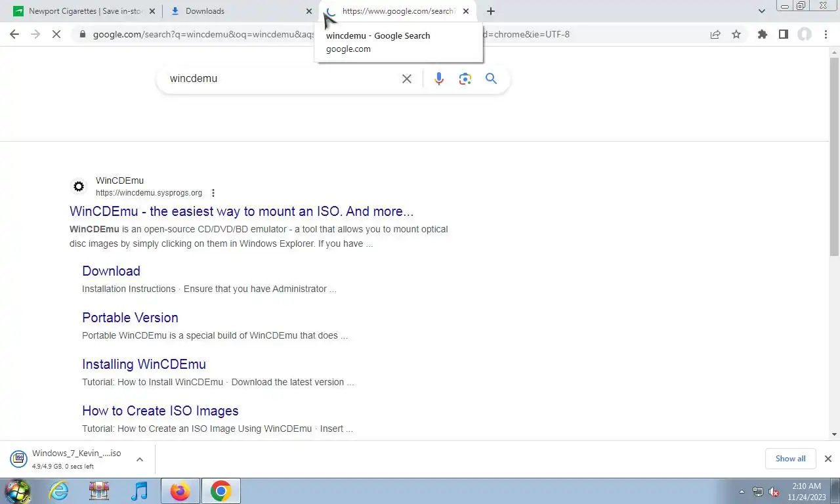Show hidden system tray icons
840x504 pixels.
pos(742,492)
